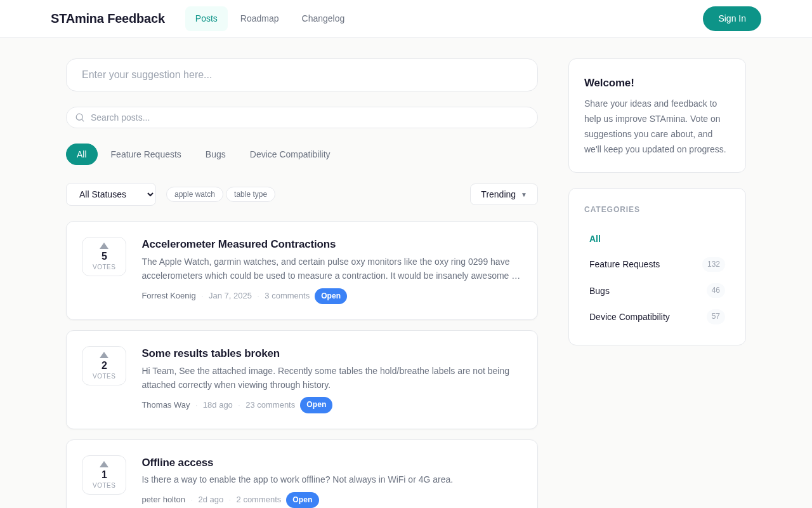Viewport: 812px width, 508px height.
Task: Select the Device Compatibility filter pill
Action: pyautogui.click(x=290, y=154)
